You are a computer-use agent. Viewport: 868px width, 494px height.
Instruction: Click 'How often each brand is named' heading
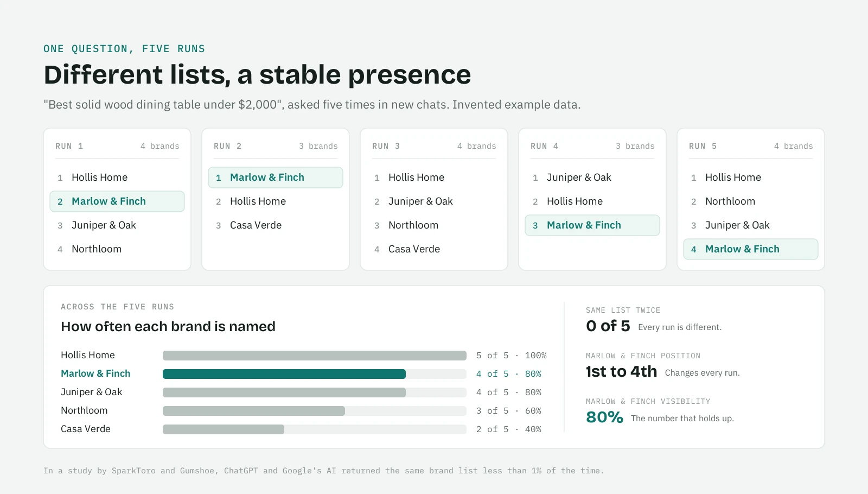tap(168, 326)
